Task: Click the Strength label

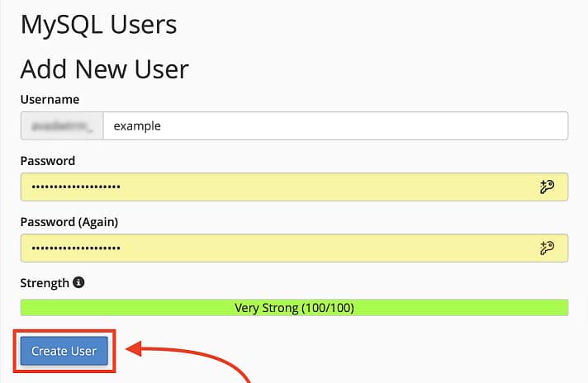Action: (x=45, y=283)
